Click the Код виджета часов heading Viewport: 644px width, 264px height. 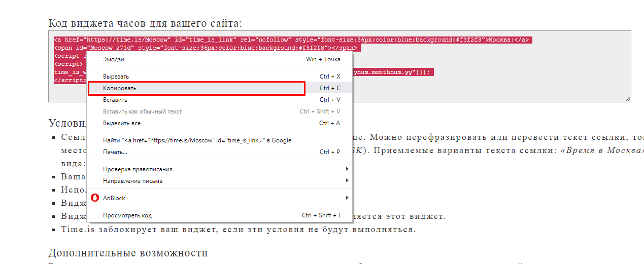pos(145,23)
